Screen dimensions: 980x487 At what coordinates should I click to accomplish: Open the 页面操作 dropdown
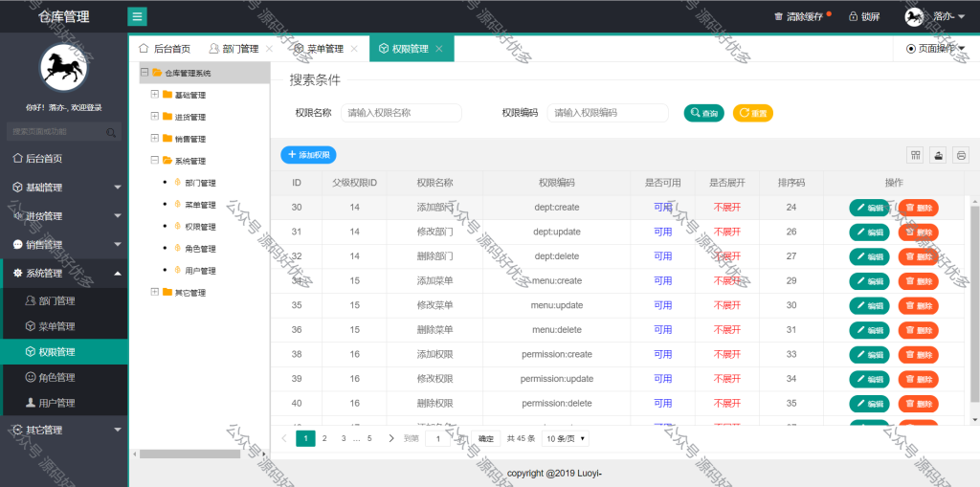tap(935, 48)
